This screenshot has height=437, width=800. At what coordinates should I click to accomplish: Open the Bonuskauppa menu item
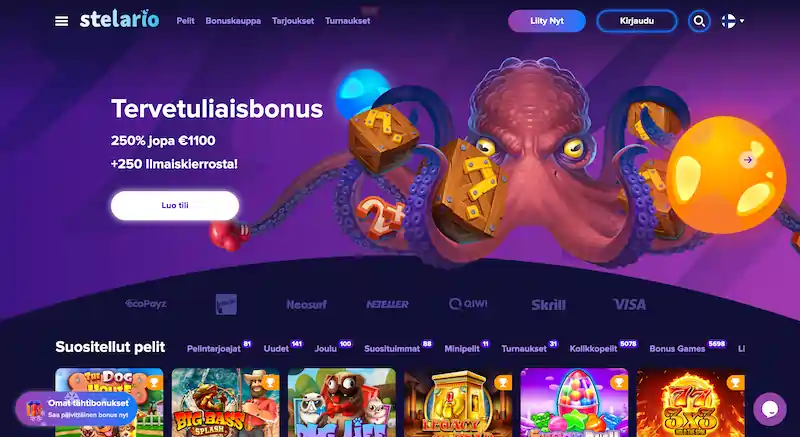233,21
